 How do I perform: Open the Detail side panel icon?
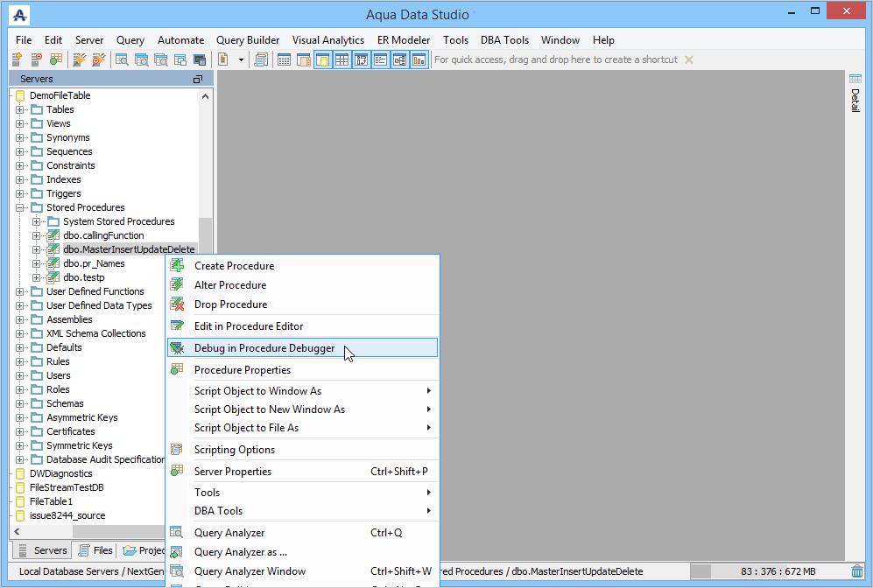855,79
